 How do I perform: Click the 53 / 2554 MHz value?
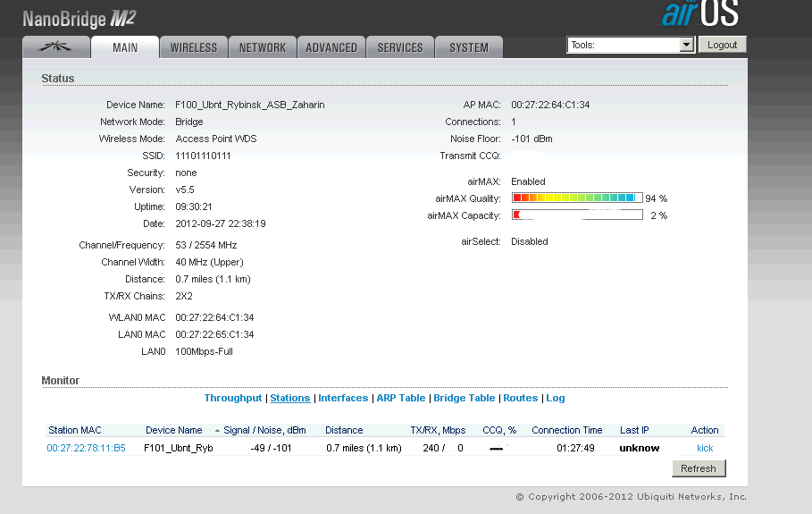[x=206, y=245]
